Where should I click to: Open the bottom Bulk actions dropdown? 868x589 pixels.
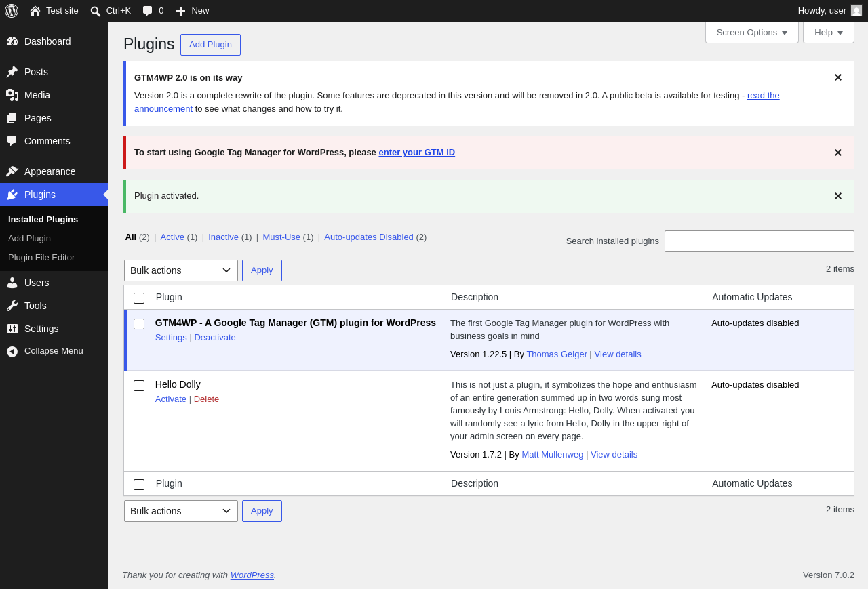[181, 511]
